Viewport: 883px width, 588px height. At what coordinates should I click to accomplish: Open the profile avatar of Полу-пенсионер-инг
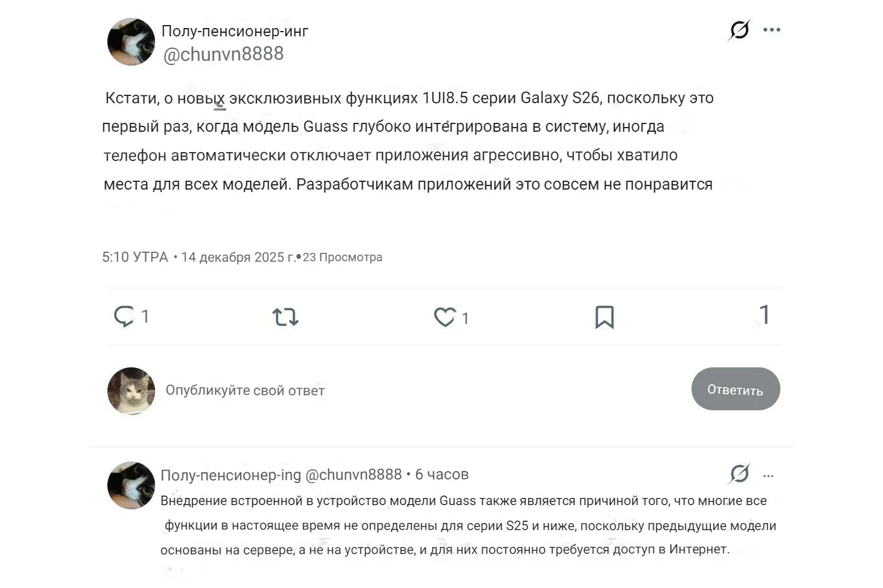tap(131, 42)
